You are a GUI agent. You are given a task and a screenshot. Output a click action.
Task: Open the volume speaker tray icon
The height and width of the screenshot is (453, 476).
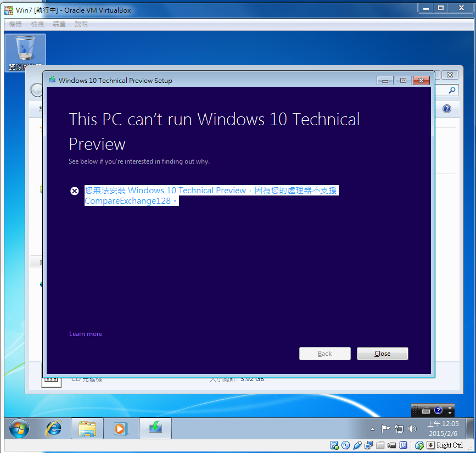[x=412, y=429]
